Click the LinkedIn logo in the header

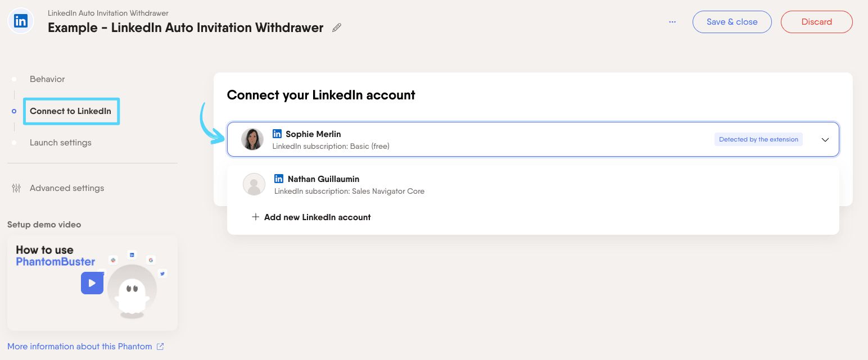coord(21,21)
